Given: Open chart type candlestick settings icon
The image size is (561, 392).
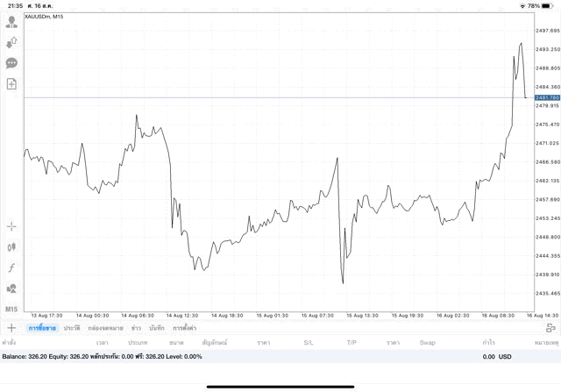Looking at the screenshot, I should (x=11, y=247).
